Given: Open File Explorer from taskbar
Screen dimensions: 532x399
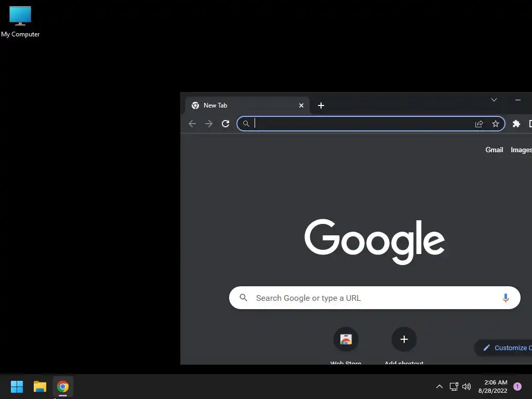Looking at the screenshot, I should tap(39, 387).
